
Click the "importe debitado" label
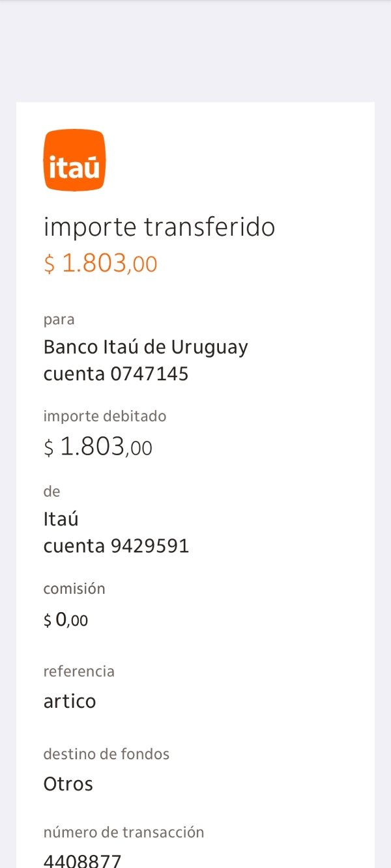tap(105, 416)
